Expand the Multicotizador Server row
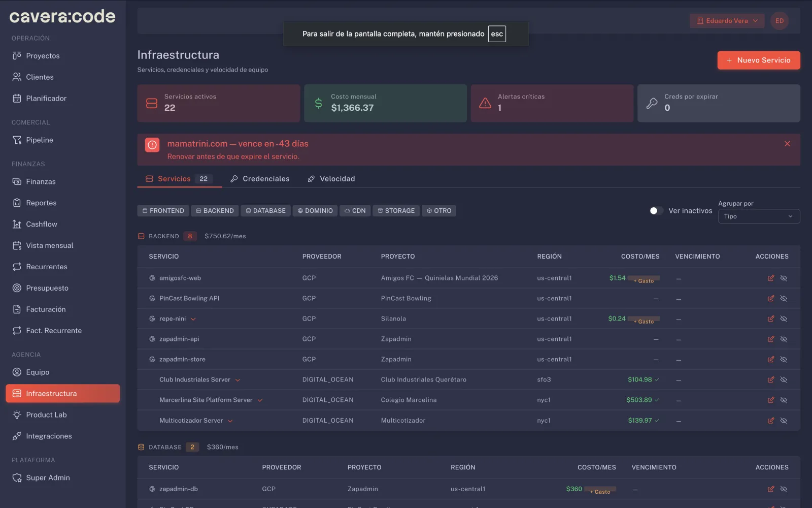This screenshot has height=508, width=812. pos(230,421)
